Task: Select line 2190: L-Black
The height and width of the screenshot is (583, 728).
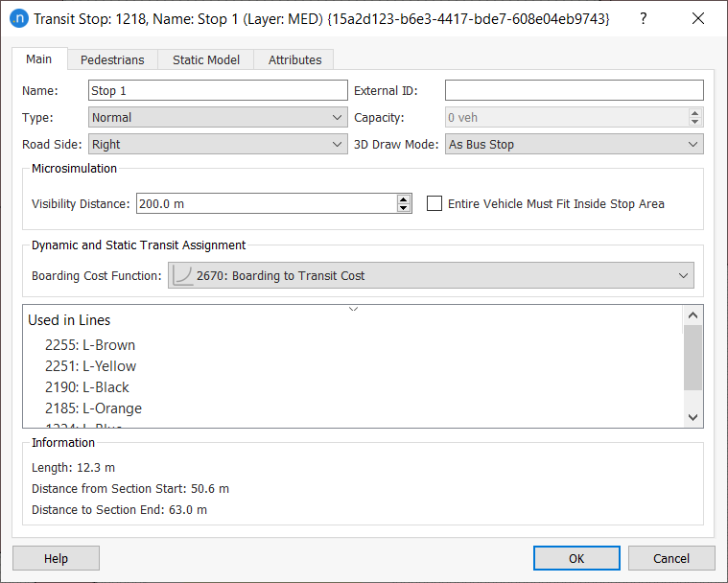Action: (87, 387)
